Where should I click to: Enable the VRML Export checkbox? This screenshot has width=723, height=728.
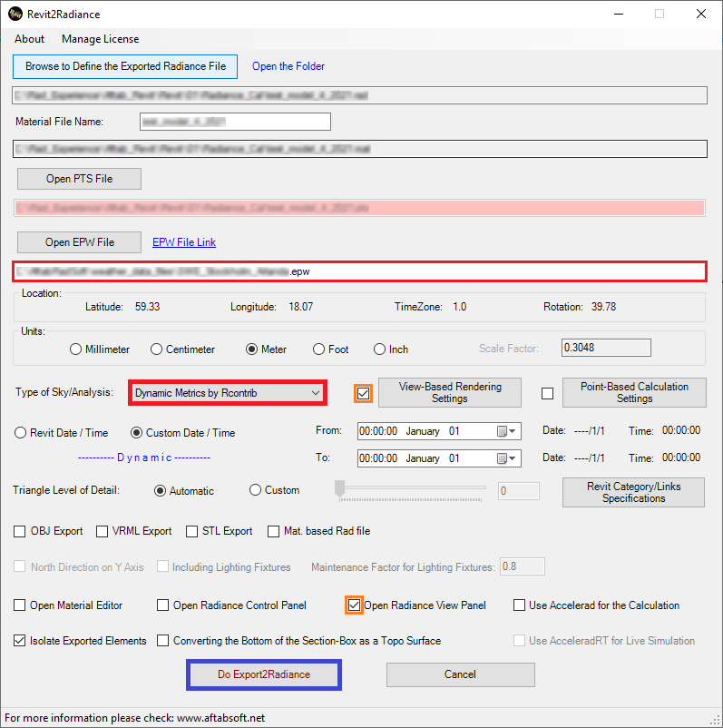point(103,531)
